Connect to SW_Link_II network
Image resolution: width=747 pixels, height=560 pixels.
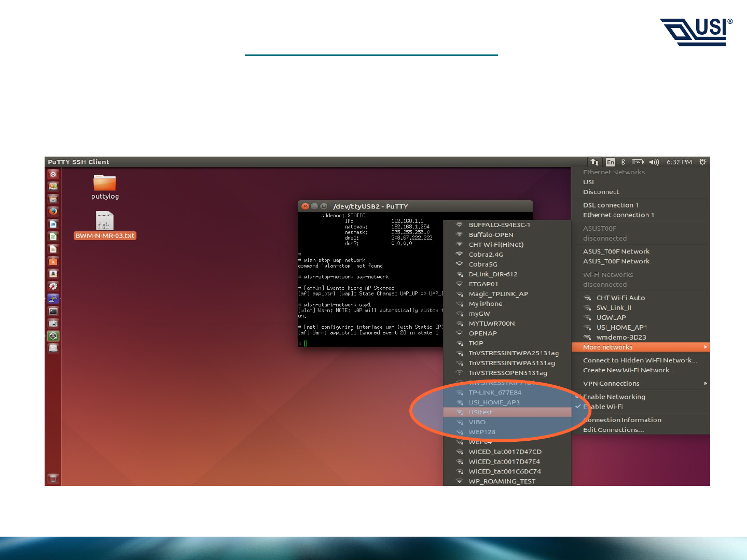(641, 308)
